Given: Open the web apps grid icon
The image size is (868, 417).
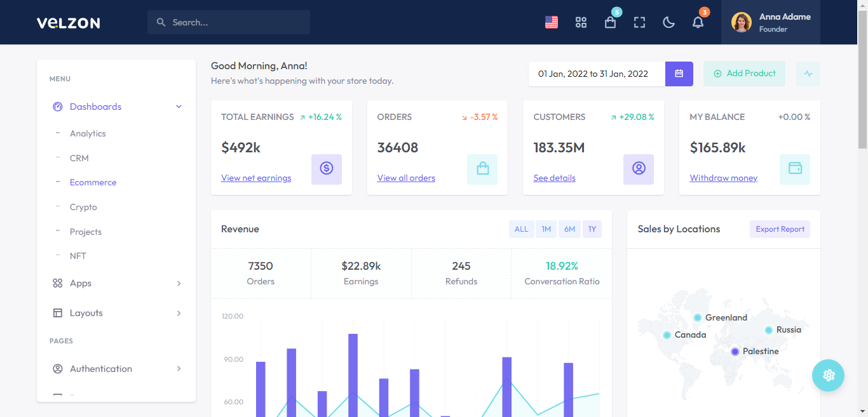Looking at the screenshot, I should tap(581, 22).
